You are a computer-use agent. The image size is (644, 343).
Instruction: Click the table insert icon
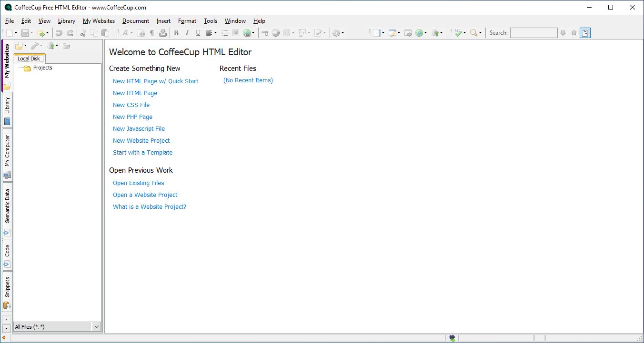287,33
